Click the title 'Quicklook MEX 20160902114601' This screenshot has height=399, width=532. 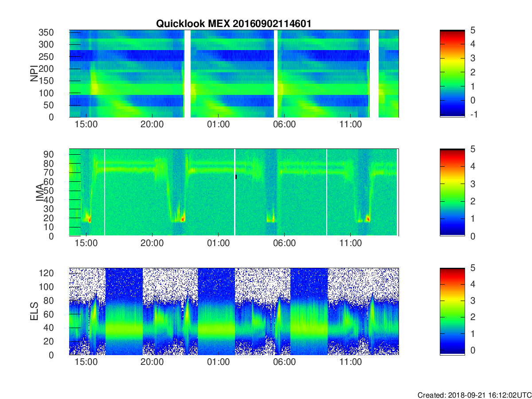click(234, 24)
